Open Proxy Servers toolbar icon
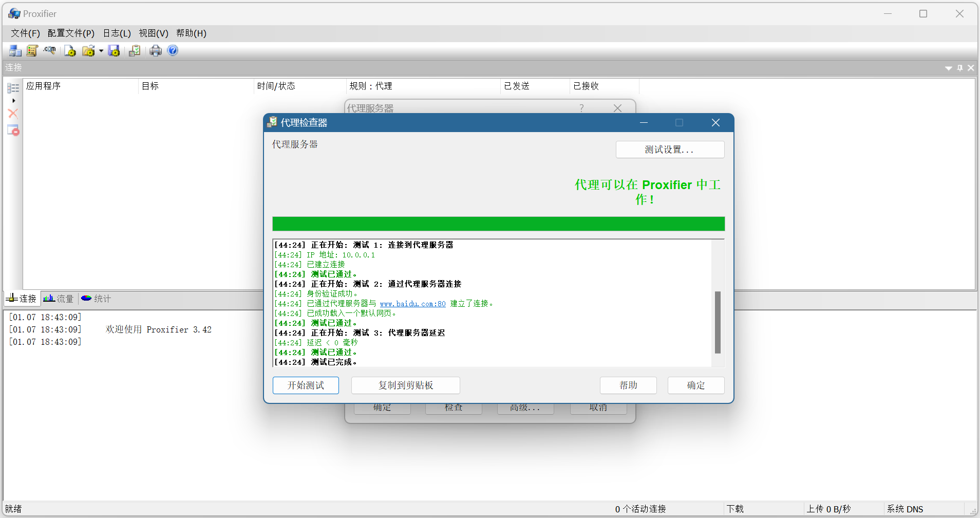This screenshot has width=980, height=518. [15, 50]
